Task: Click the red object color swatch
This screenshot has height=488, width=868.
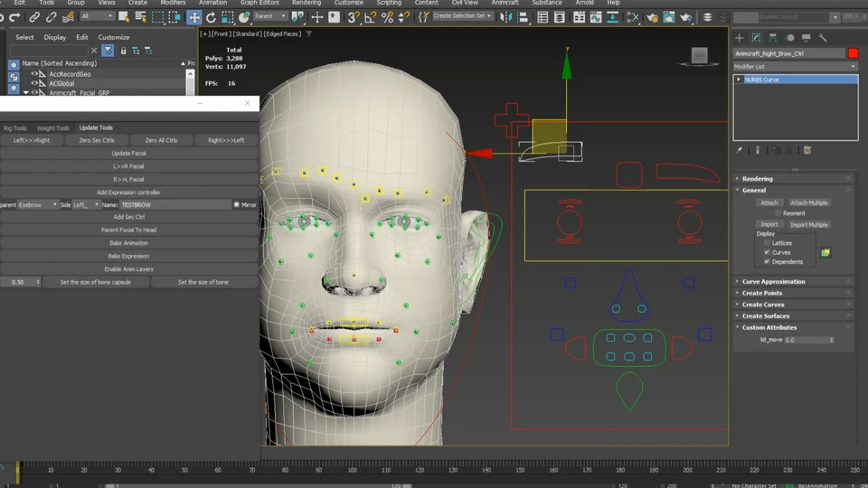Action: (x=853, y=53)
